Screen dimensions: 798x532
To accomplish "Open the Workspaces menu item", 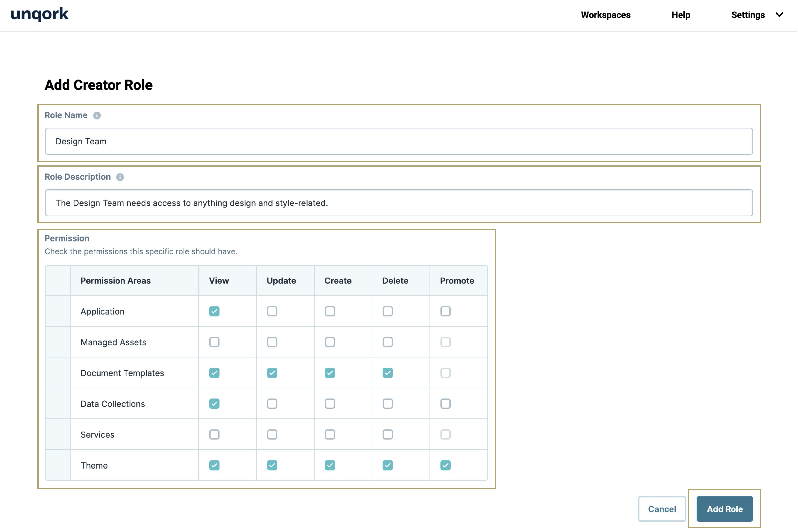I will click(x=606, y=15).
